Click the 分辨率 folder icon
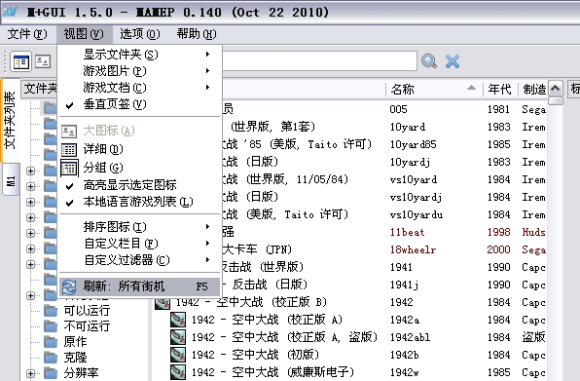 51,372
